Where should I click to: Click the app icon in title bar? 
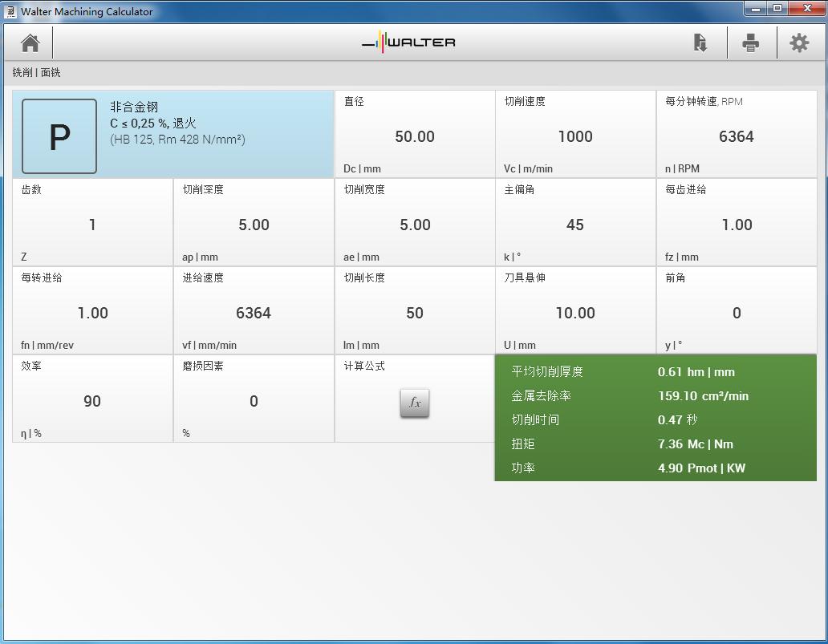coord(10,11)
